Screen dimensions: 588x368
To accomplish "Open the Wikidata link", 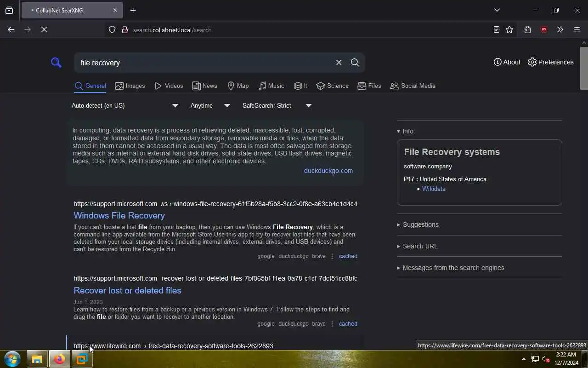I will click(434, 189).
